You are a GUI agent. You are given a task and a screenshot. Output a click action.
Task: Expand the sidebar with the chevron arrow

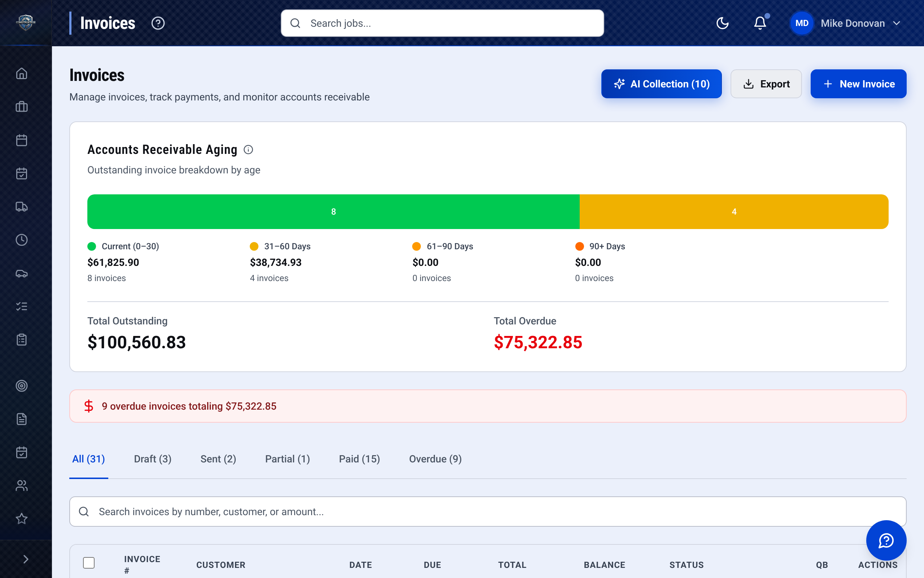26,559
